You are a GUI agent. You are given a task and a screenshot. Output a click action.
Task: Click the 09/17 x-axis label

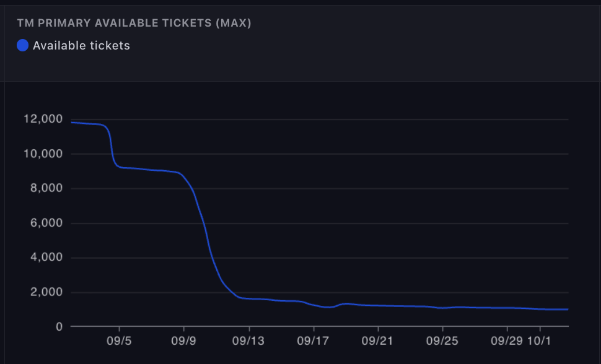[x=314, y=340]
